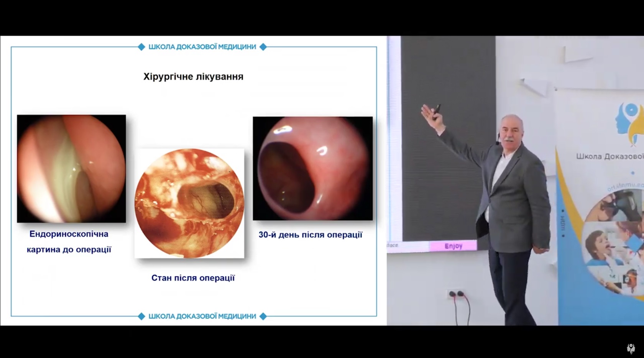Click the pre-operation endorhinoscopy image
644x358 pixels.
(x=71, y=169)
